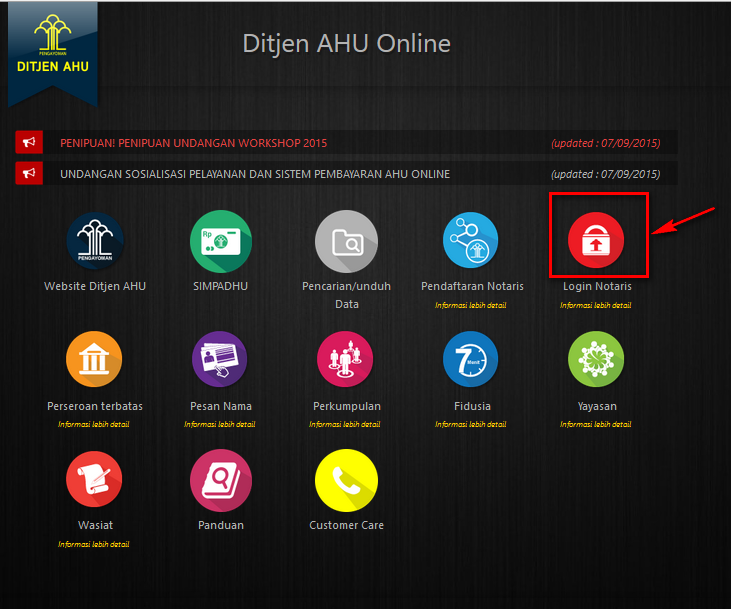Open the Perseroan terbatas icon
The height and width of the screenshot is (609, 731).
pos(94,361)
